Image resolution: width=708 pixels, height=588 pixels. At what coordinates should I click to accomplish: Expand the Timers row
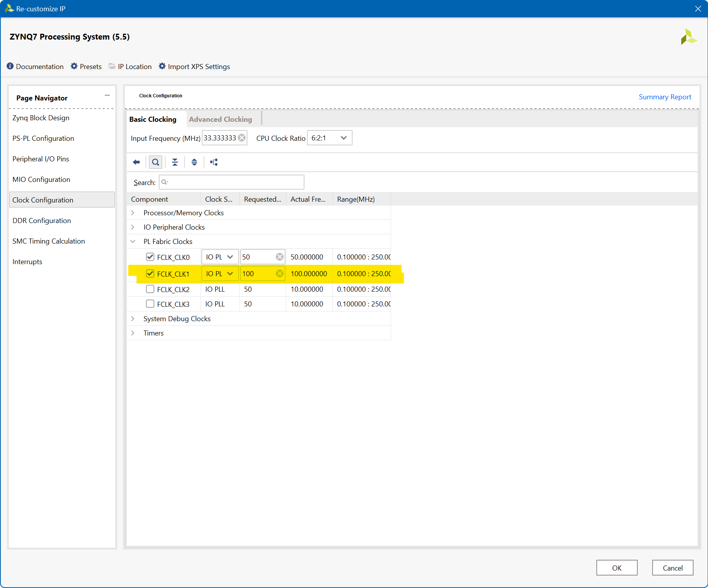[x=133, y=333]
